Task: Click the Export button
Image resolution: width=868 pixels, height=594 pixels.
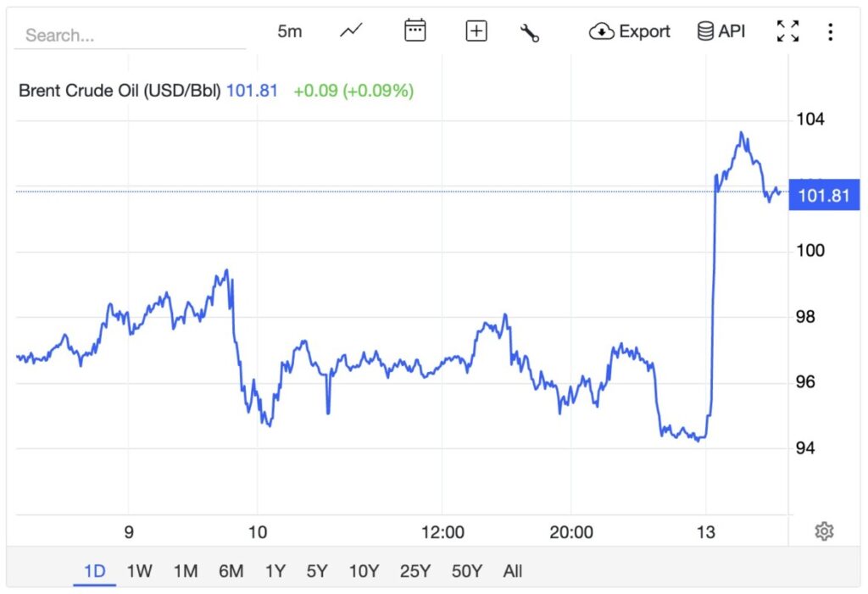Action: point(629,31)
